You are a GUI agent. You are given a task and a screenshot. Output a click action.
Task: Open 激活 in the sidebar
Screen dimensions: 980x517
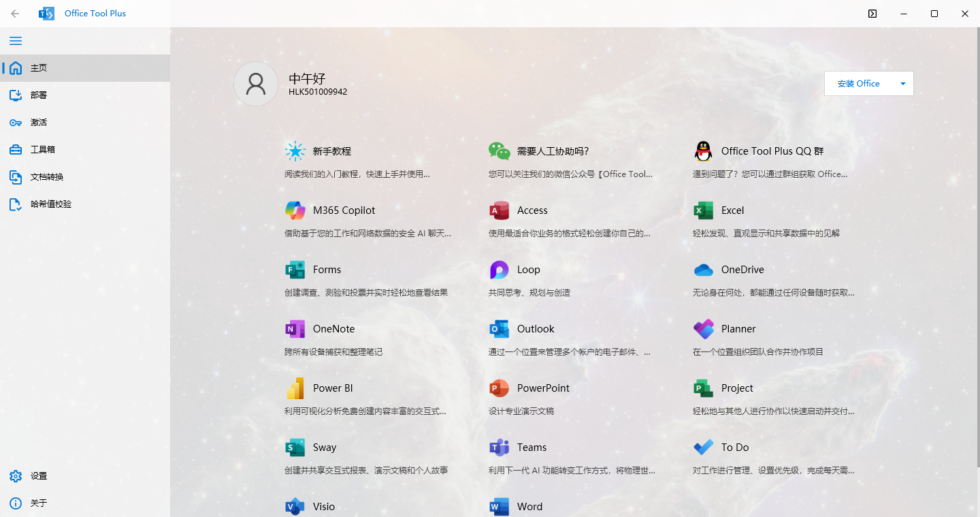[85, 123]
